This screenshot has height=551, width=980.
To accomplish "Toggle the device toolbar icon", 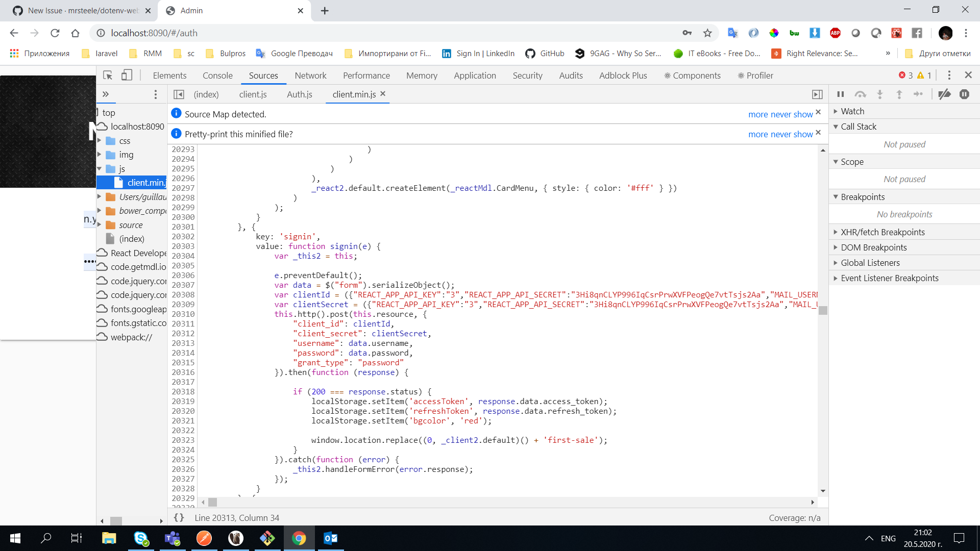I will (127, 76).
